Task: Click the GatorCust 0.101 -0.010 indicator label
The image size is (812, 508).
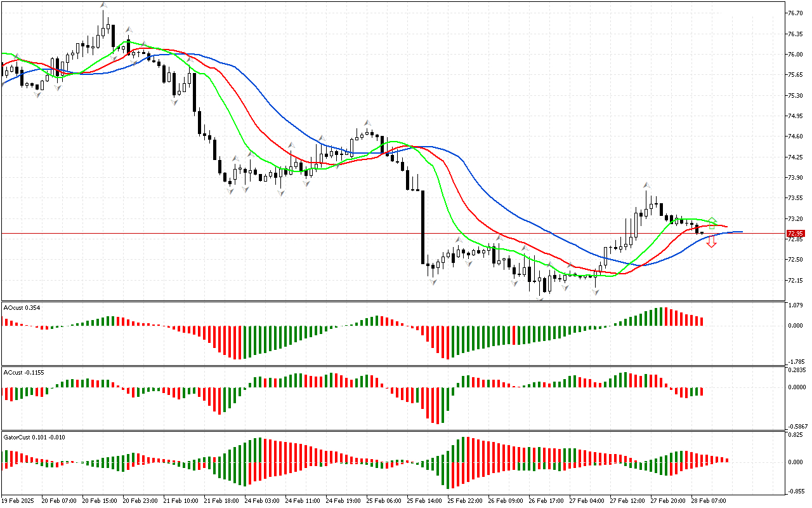Action: 34,437
